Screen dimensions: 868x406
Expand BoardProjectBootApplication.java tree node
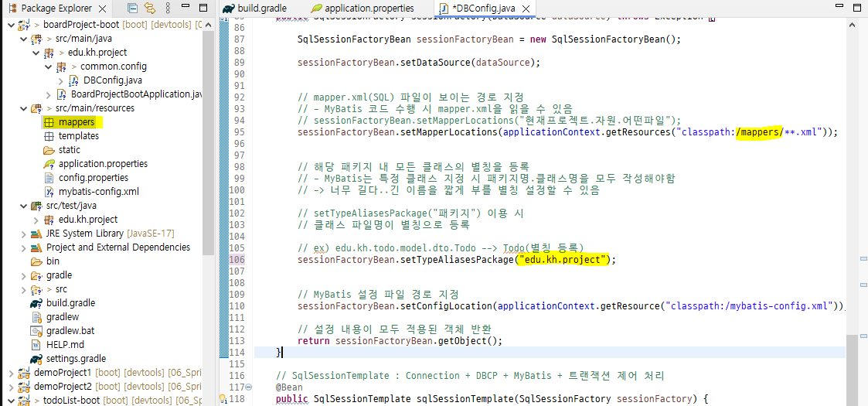click(x=48, y=94)
